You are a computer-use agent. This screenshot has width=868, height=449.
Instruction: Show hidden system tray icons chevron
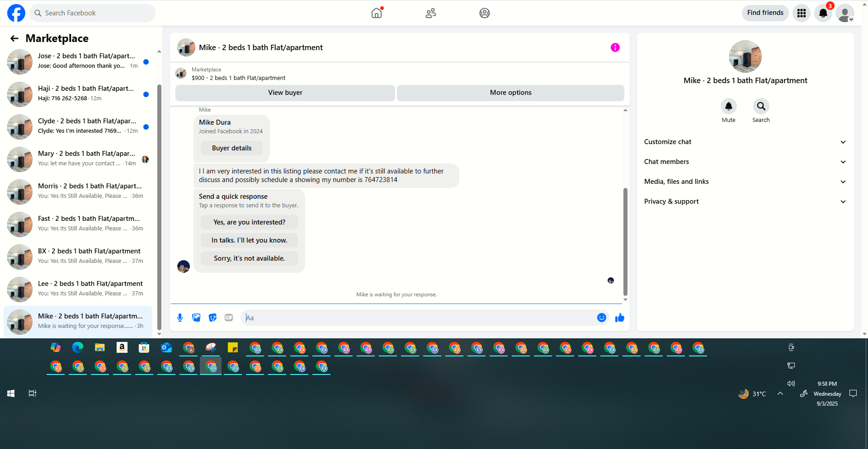pos(780,393)
